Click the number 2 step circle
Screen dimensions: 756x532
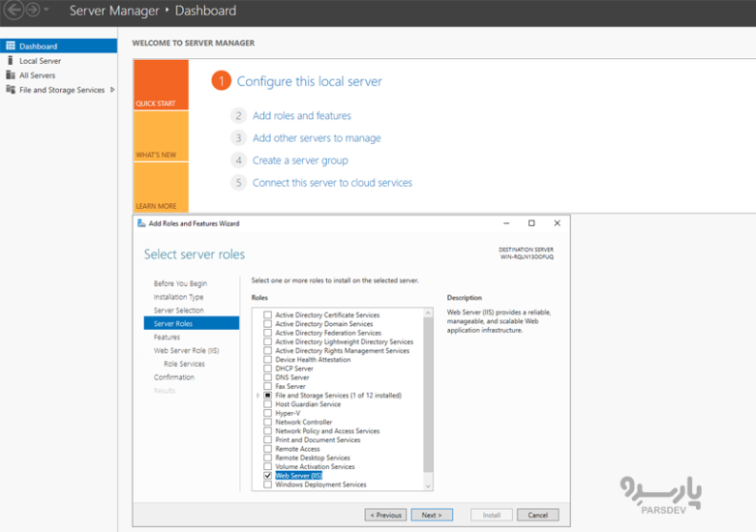click(239, 116)
